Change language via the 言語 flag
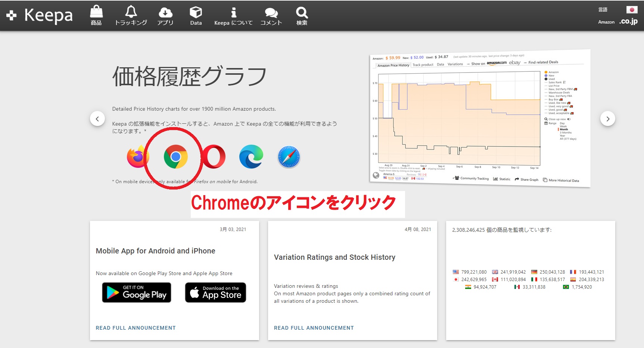This screenshot has height=348, width=644. (x=632, y=10)
